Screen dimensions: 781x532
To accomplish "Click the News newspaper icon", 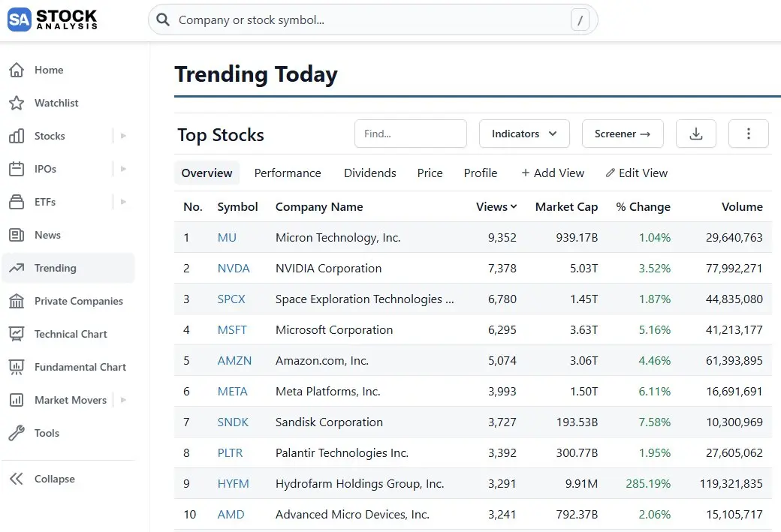I will point(17,235).
